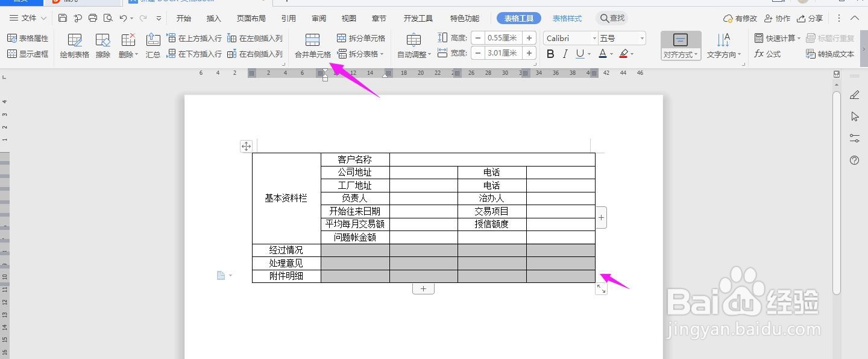The image size is (868, 359).
Task: Open the 页面布局 (Page Layout) ribbon tab
Action: 252,18
